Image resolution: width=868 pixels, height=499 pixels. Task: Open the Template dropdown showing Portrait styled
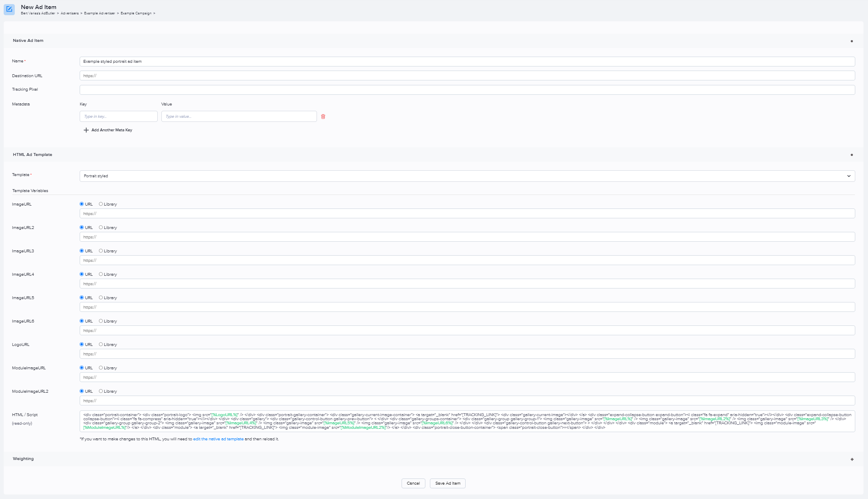click(467, 176)
